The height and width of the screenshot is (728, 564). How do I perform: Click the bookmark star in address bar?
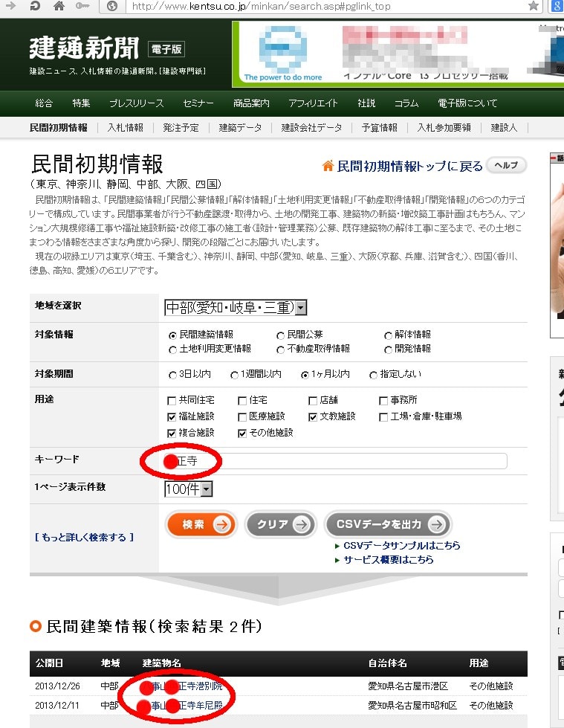(534, 6)
